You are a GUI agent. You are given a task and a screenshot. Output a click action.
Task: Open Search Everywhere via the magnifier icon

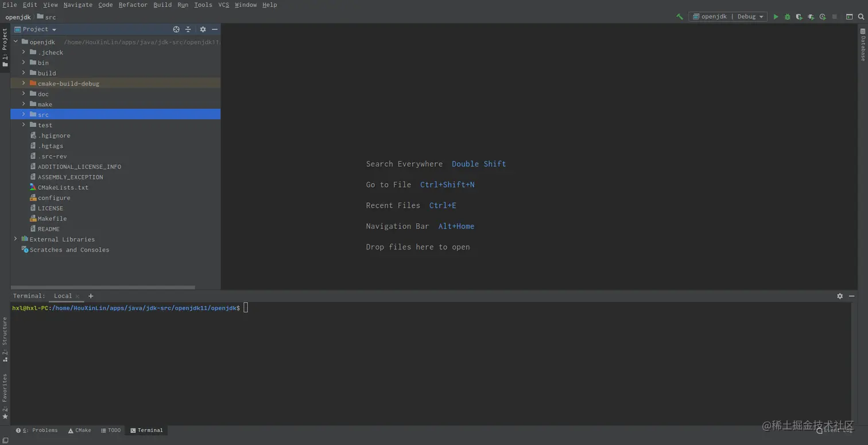pyautogui.click(x=861, y=17)
